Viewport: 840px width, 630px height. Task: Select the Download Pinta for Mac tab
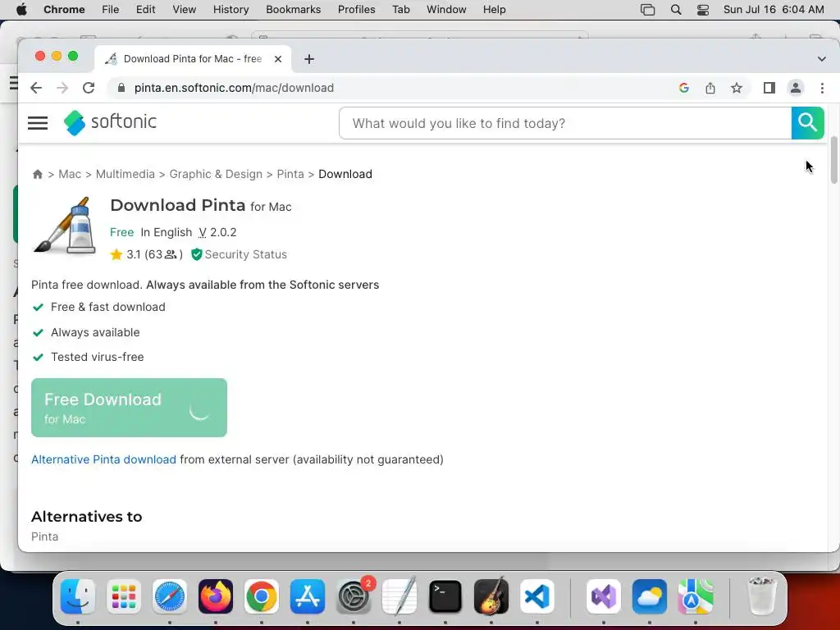(x=193, y=59)
